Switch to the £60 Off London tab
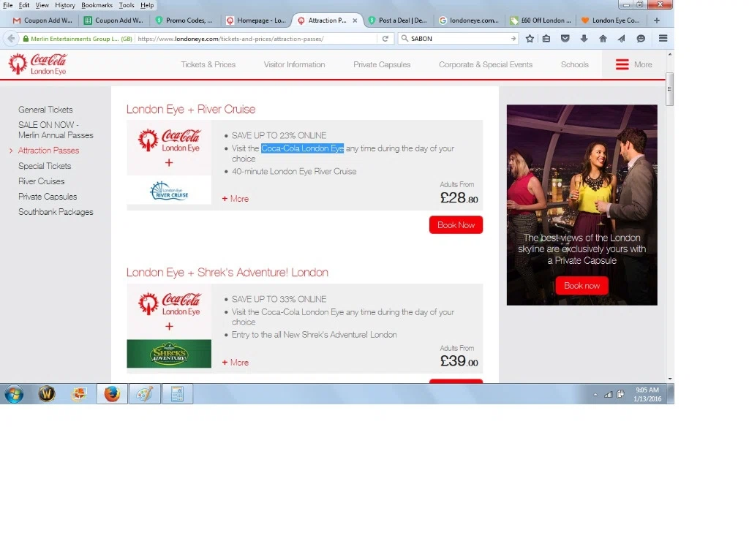This screenshot has width=749, height=560. (x=541, y=20)
